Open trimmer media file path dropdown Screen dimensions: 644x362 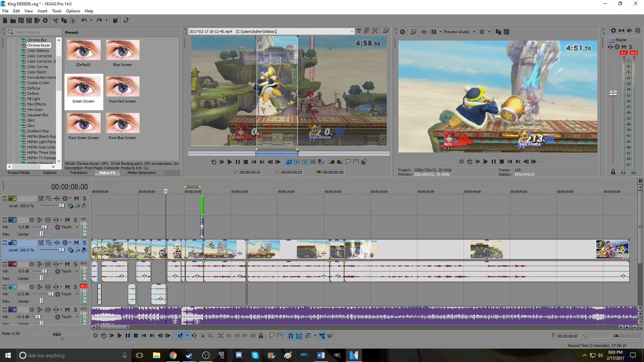click(352, 32)
